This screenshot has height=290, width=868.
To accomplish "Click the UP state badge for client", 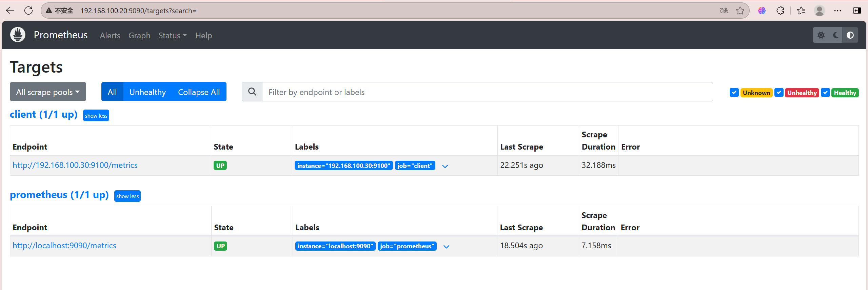I will coord(220,166).
